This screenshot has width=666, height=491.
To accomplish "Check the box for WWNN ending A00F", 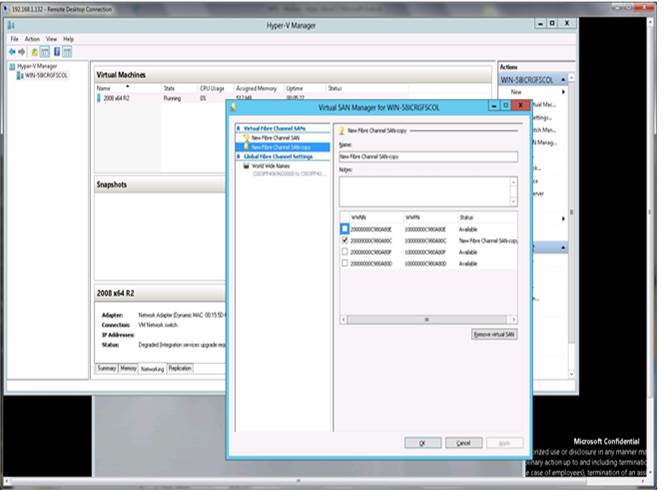I will point(346,253).
